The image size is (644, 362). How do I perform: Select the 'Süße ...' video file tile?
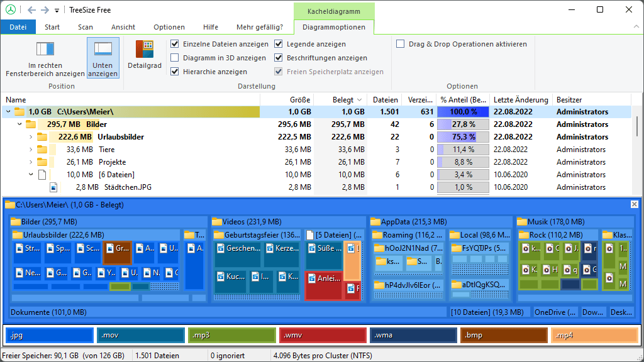coord(324,255)
